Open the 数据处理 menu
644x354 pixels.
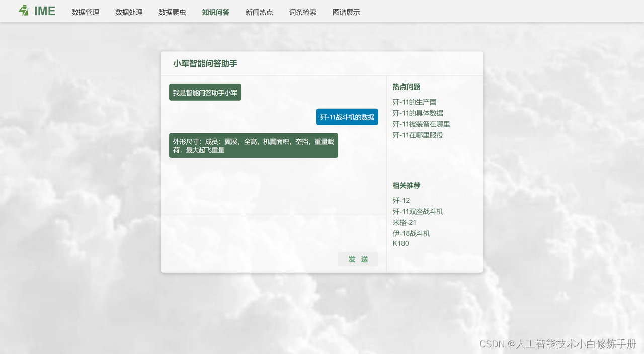129,12
